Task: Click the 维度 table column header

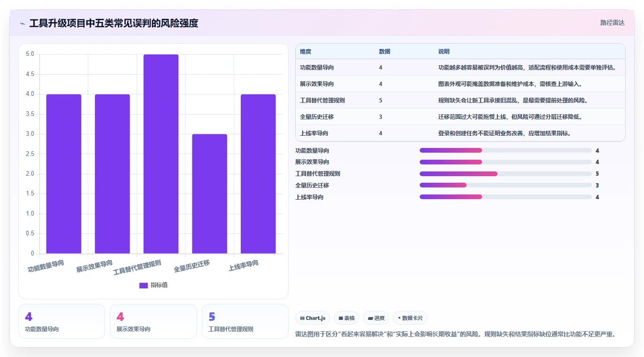Action: pyautogui.click(x=306, y=52)
